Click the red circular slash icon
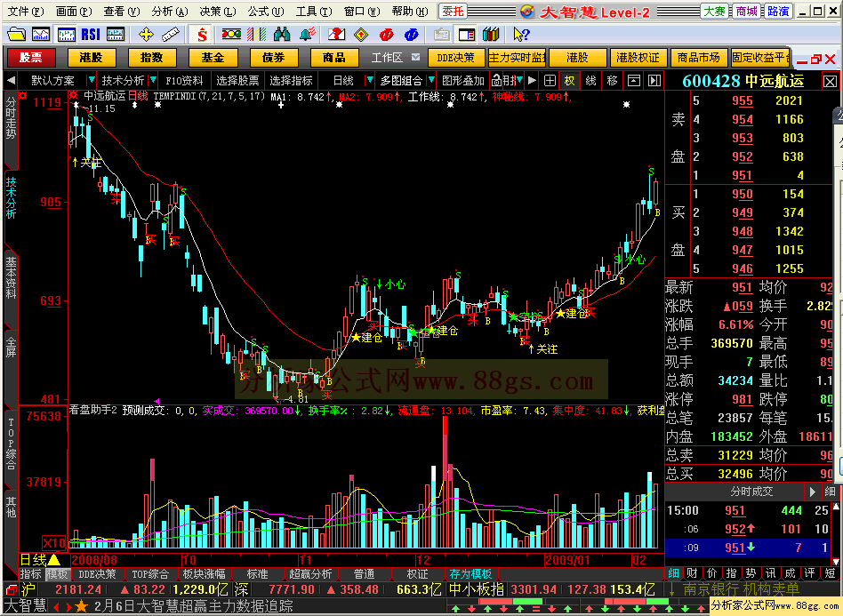 point(386,35)
